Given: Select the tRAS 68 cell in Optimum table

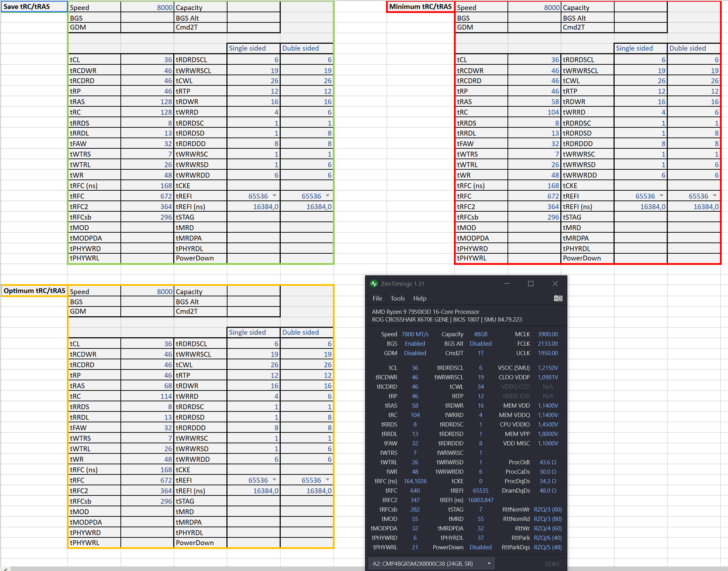Looking at the screenshot, I should (x=147, y=386).
